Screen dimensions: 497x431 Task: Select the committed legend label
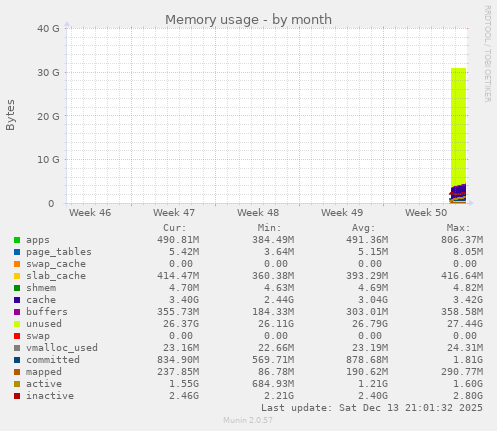click(x=53, y=360)
